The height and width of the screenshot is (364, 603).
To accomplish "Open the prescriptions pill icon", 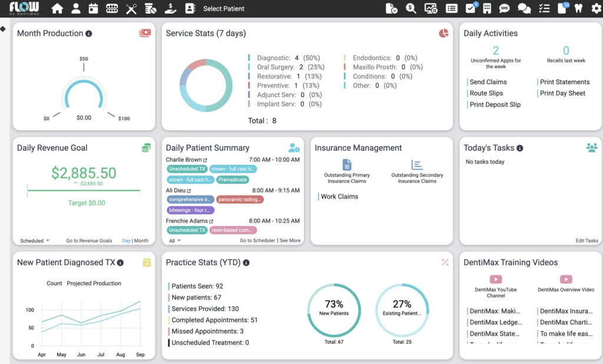I will (151, 9).
